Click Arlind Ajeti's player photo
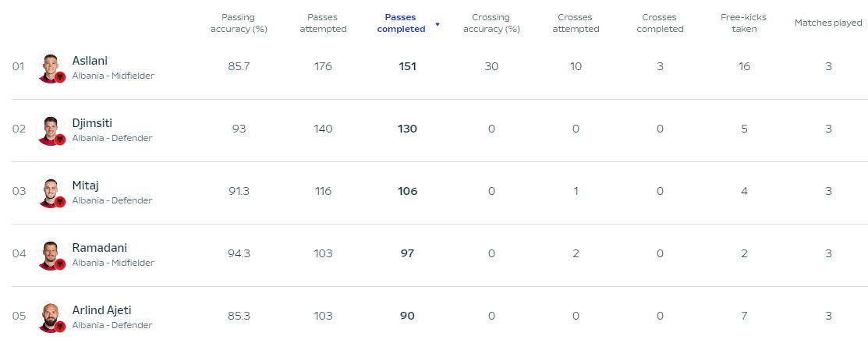The width and height of the screenshot is (868, 343). tap(50, 318)
